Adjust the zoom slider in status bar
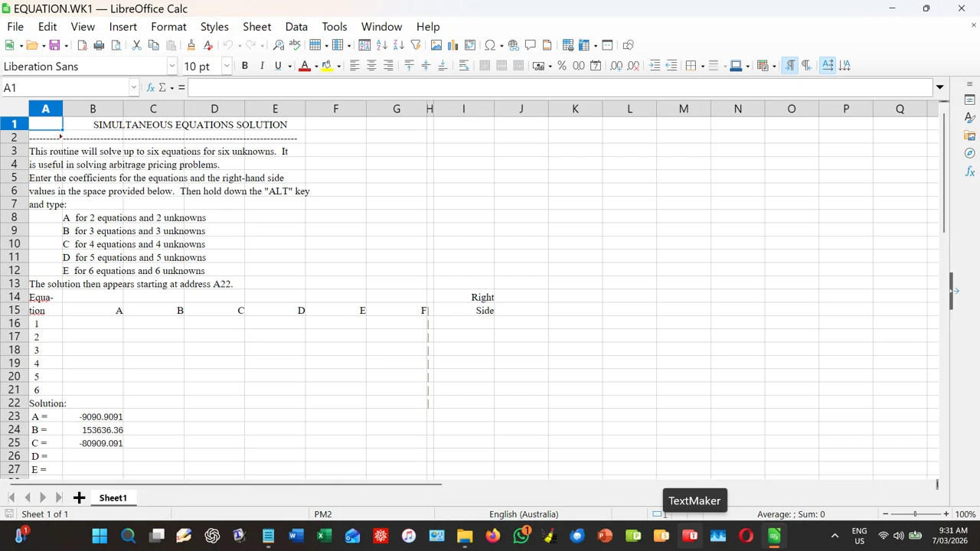Screen dimensions: 980x551 point(916,514)
